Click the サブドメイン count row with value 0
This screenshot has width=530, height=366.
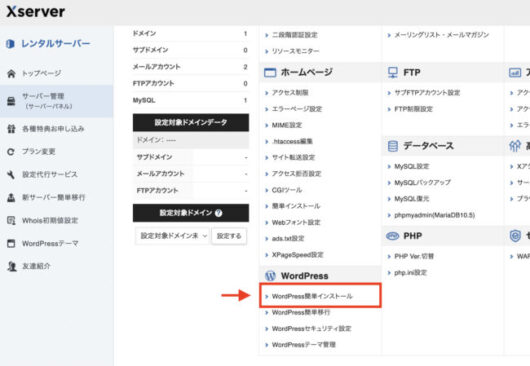(190, 50)
